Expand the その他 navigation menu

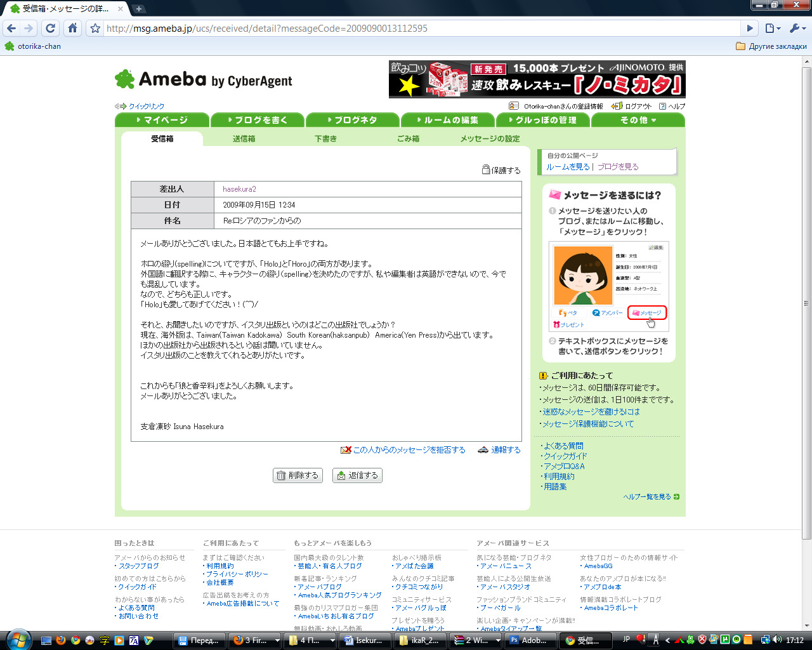pyautogui.click(x=638, y=120)
